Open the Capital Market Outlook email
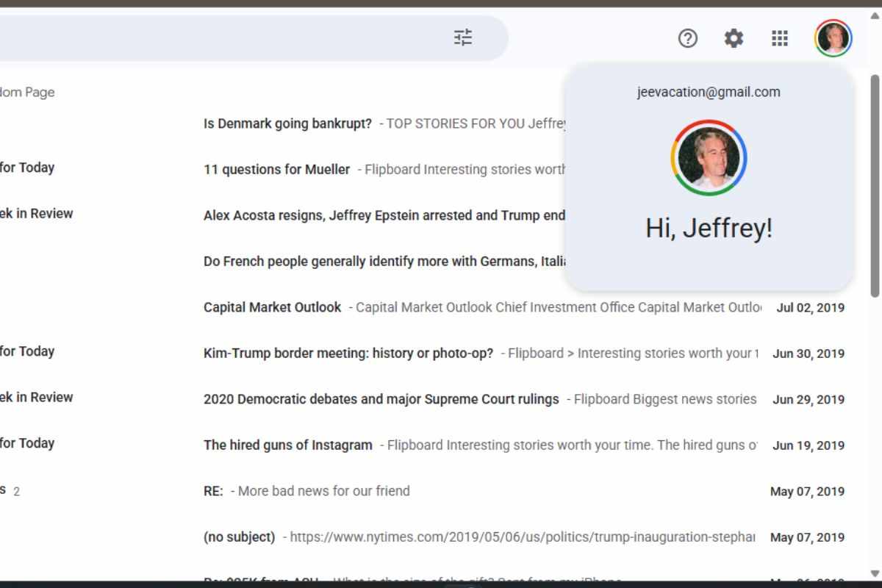This screenshot has height=588, width=882. point(272,307)
